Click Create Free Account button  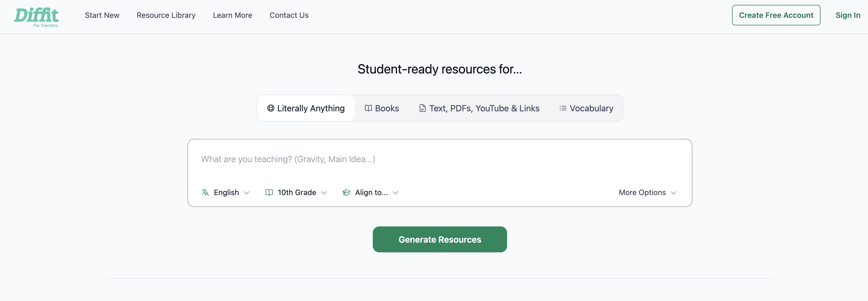tap(776, 15)
